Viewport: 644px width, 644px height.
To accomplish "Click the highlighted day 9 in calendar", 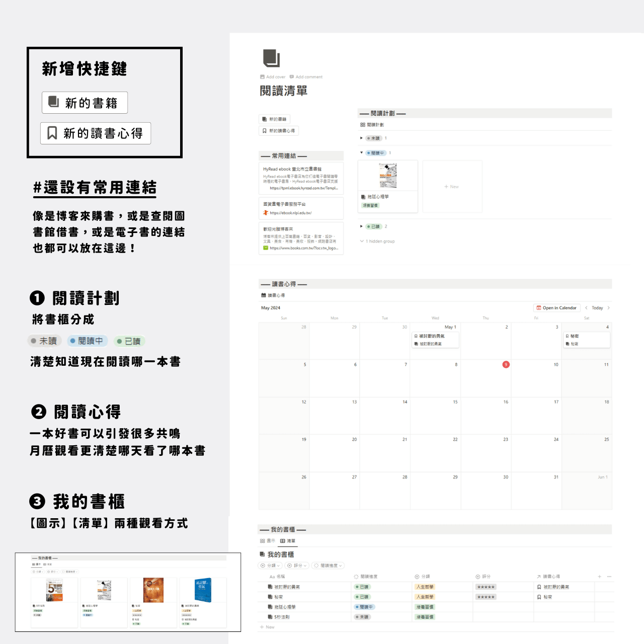I will tap(506, 365).
